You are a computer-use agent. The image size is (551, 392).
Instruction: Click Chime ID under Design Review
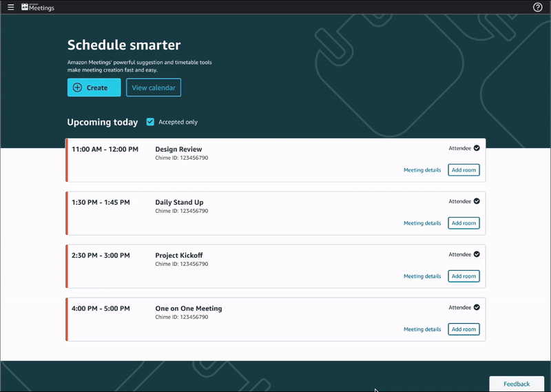pyautogui.click(x=182, y=158)
